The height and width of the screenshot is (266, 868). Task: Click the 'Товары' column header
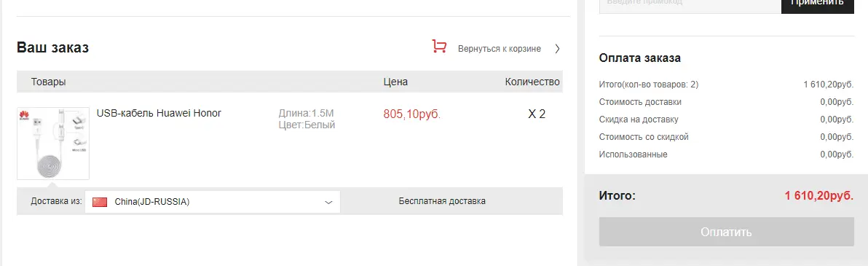point(48,82)
